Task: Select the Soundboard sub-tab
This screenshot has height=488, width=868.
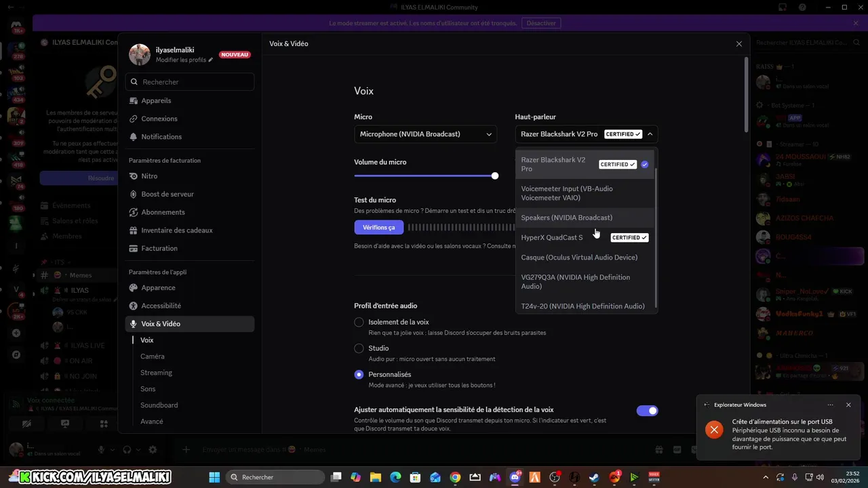Action: point(159,405)
